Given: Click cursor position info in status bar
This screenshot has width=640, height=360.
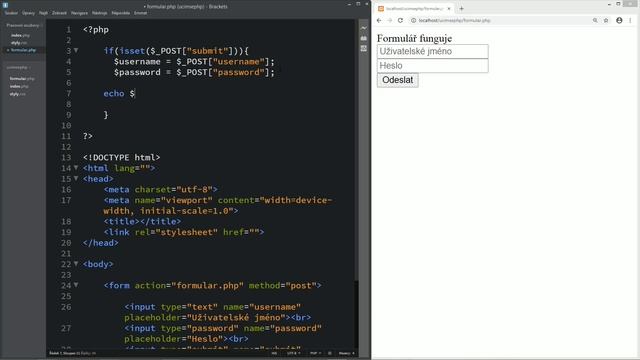Looking at the screenshot, I should pos(72,353).
